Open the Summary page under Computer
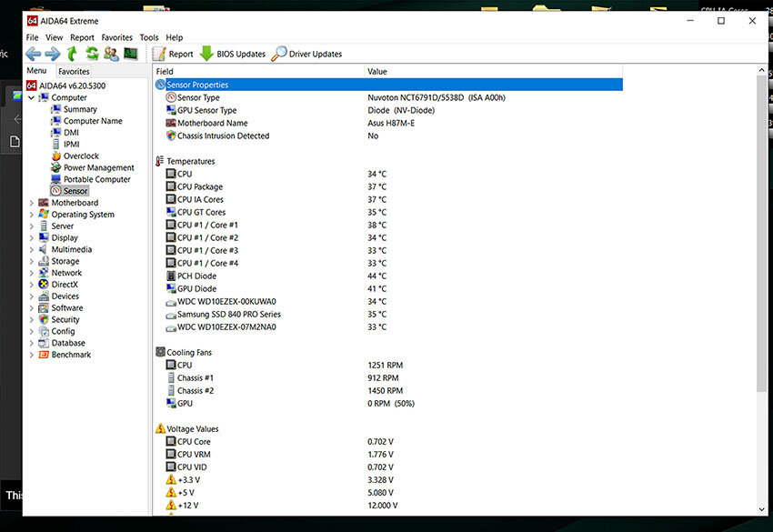The image size is (773, 532). point(80,109)
